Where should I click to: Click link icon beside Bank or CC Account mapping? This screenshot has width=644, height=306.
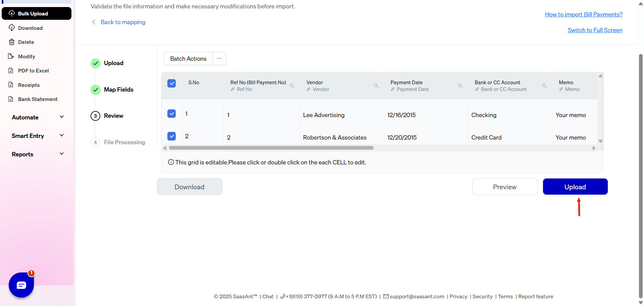click(x=477, y=89)
